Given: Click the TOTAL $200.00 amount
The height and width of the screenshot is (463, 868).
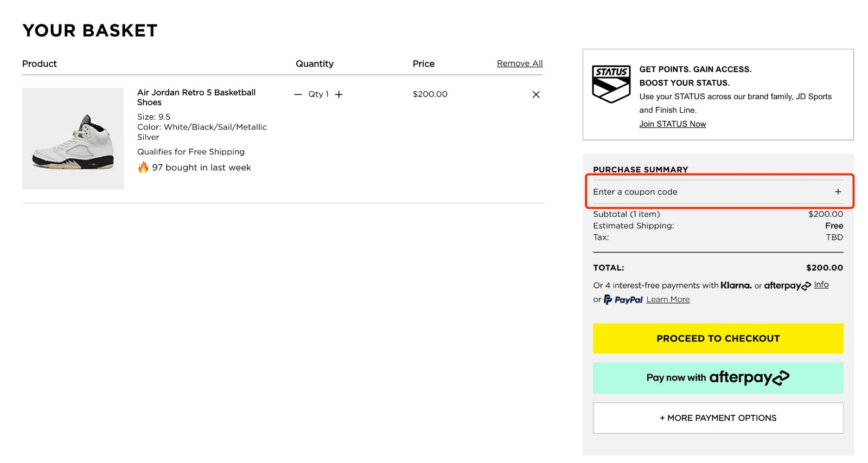Looking at the screenshot, I should [x=825, y=268].
